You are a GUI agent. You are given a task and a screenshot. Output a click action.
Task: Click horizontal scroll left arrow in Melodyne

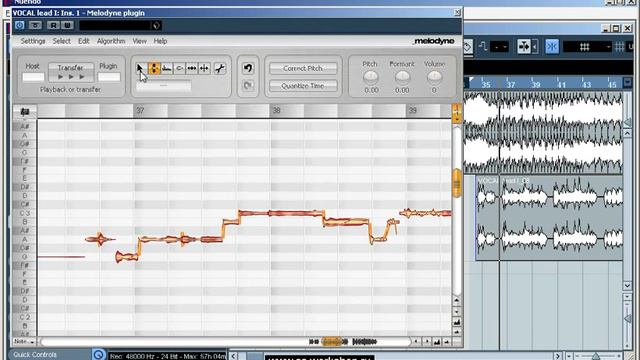point(416,342)
